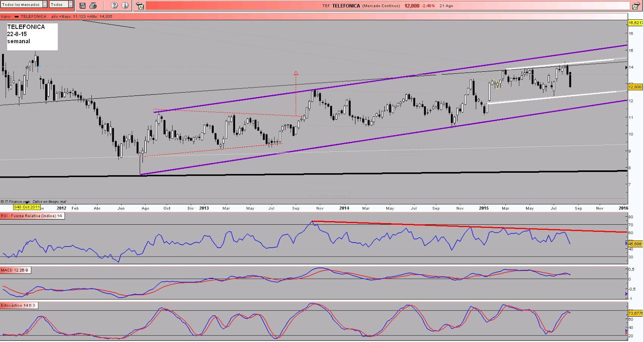644x342 pixels.
Task: Click the 'año +Bajo: 11,123 +Alto: 14,305' text
Action: [82, 17]
